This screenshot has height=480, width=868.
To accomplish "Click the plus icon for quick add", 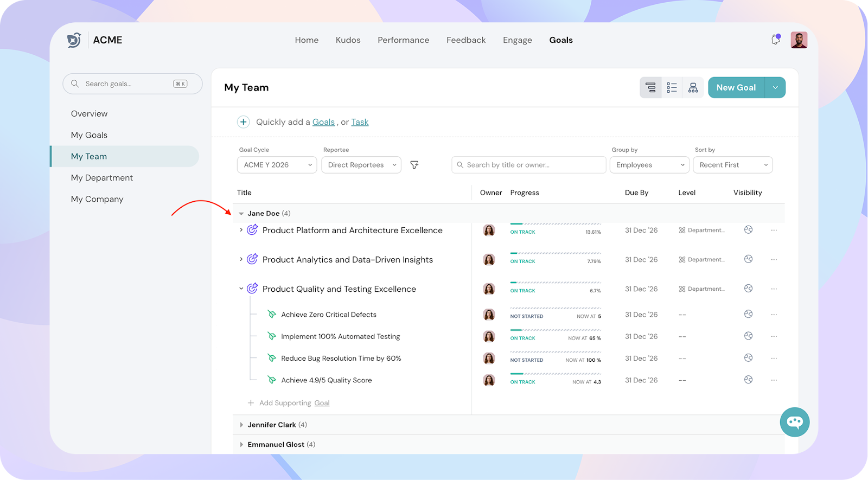I will pos(244,122).
